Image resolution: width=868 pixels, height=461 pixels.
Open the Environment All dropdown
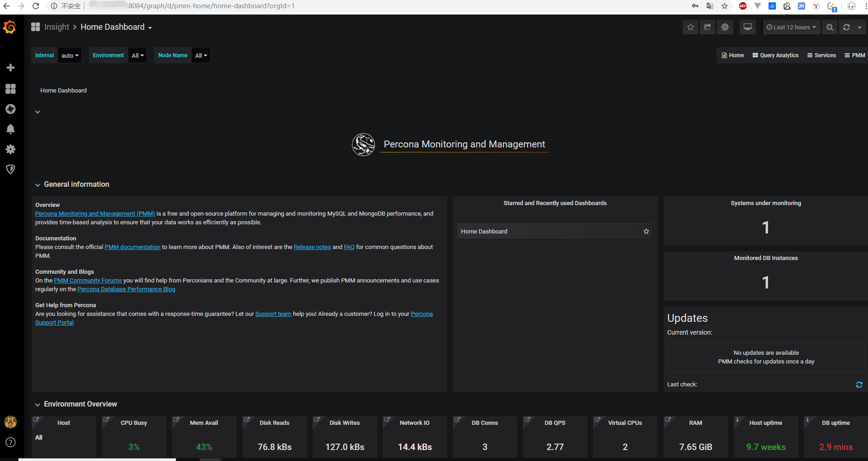click(137, 55)
